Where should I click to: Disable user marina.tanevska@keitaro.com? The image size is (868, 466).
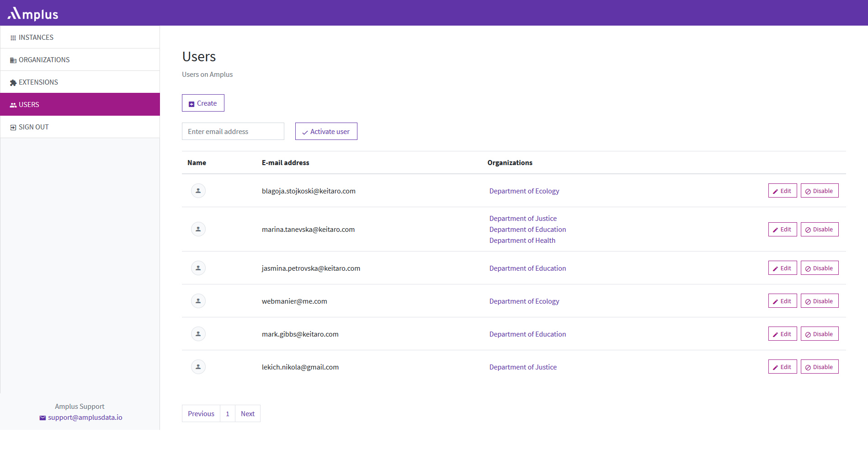point(820,229)
